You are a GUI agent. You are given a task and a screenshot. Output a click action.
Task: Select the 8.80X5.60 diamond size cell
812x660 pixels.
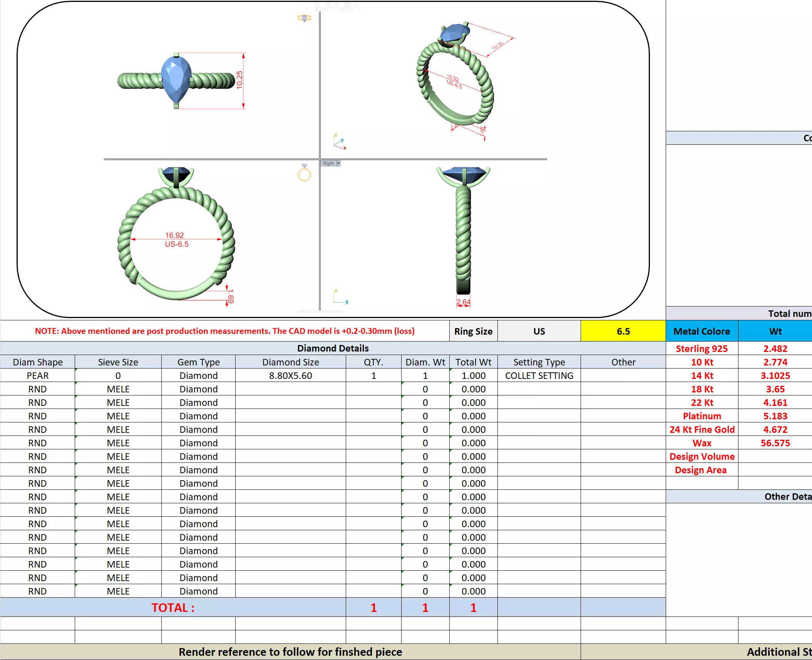290,375
